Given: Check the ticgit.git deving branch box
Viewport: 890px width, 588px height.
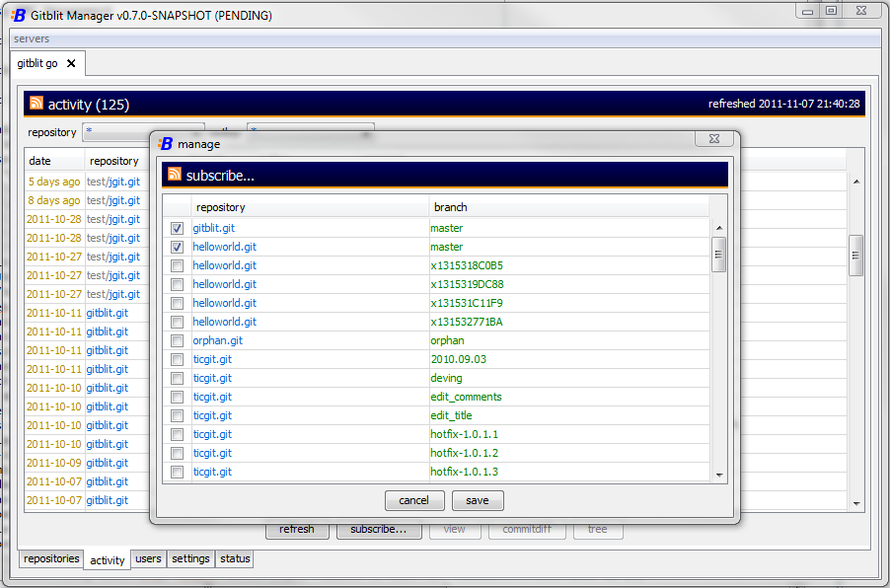Looking at the screenshot, I should point(177,378).
